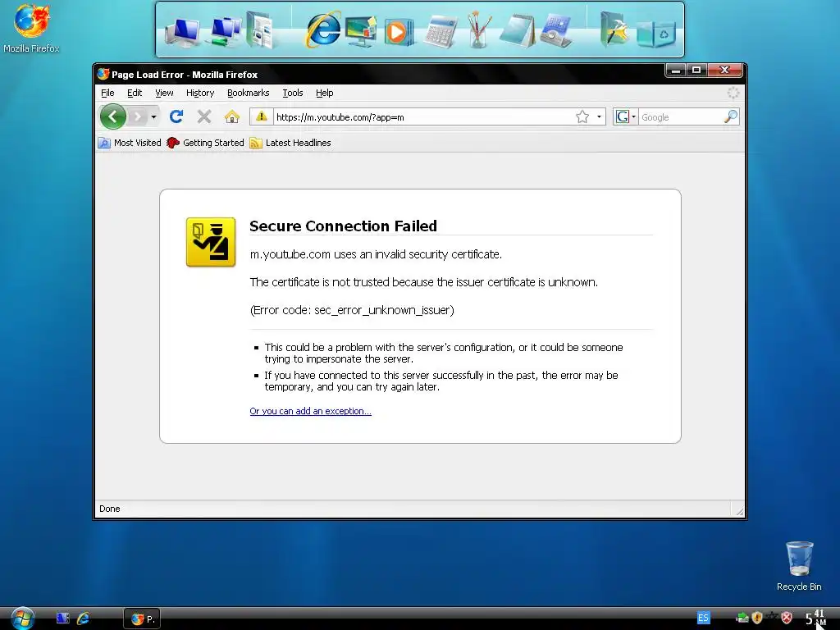The width and height of the screenshot is (840, 630).
Task: Open the Calculator icon in the dock
Action: 441,31
